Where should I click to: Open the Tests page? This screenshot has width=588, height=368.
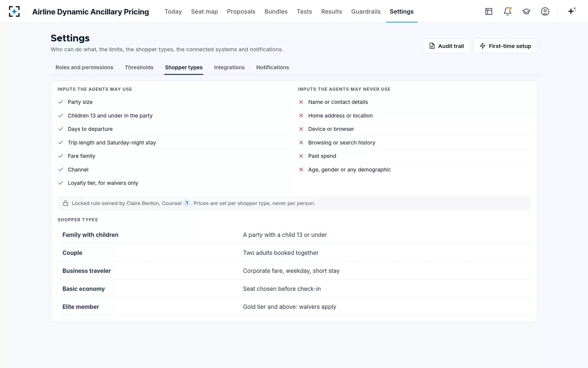coord(304,11)
